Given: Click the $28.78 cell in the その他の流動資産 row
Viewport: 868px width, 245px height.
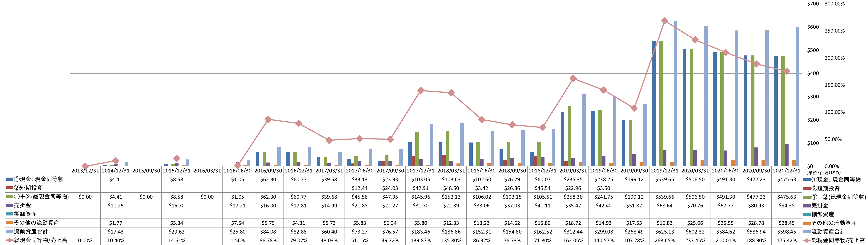Looking at the screenshot, I should click(x=756, y=223).
